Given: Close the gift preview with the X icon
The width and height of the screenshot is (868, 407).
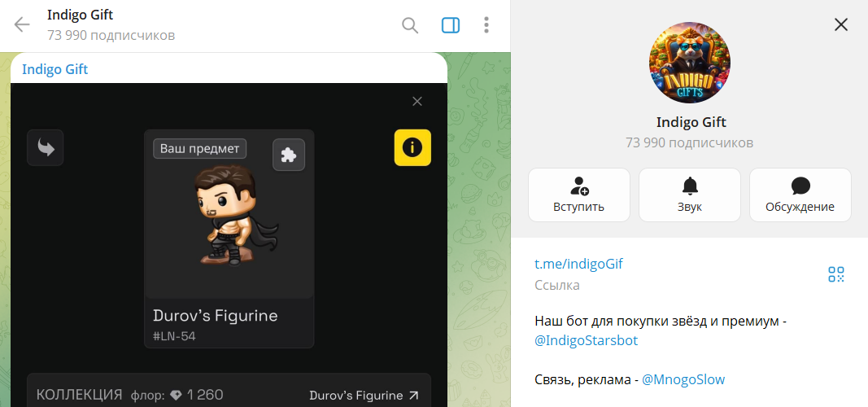Looking at the screenshot, I should tap(417, 101).
